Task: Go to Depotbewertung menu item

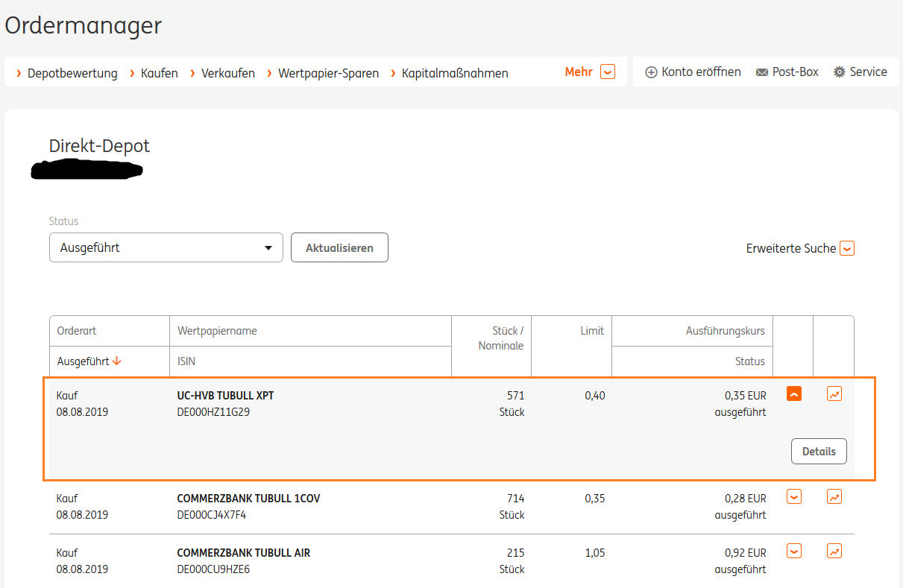Action: click(x=72, y=73)
